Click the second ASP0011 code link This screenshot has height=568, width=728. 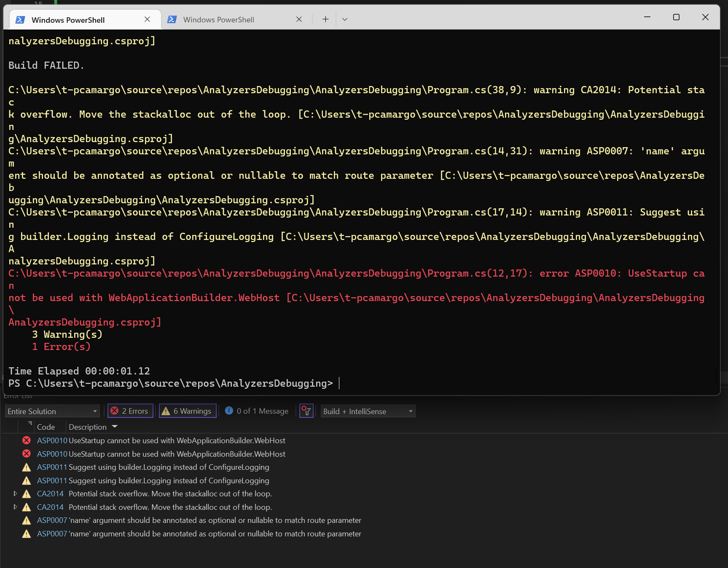(x=52, y=481)
